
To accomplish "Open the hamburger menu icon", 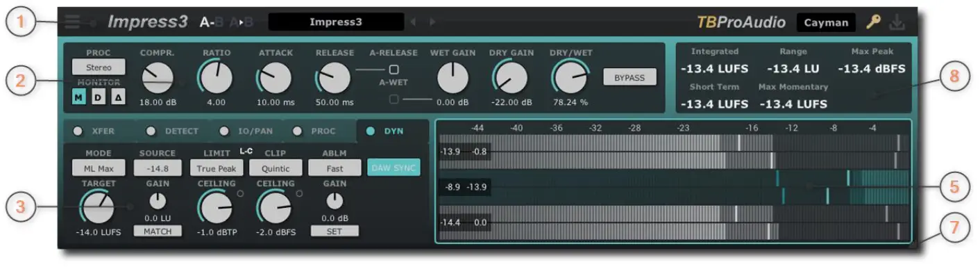I will pos(72,22).
